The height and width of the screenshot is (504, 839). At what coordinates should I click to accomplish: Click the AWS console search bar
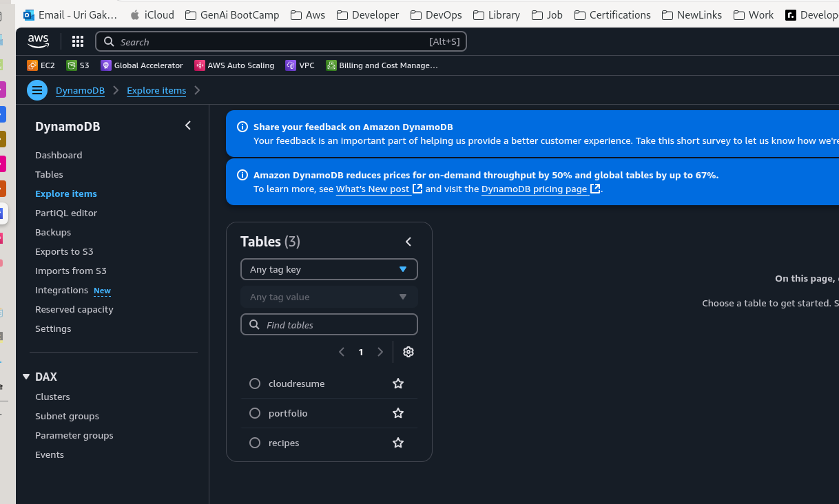(x=281, y=41)
